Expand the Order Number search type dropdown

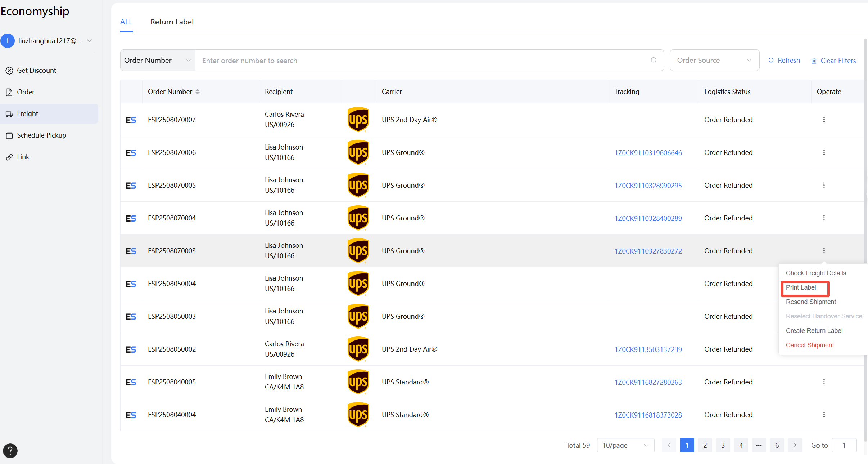158,60
